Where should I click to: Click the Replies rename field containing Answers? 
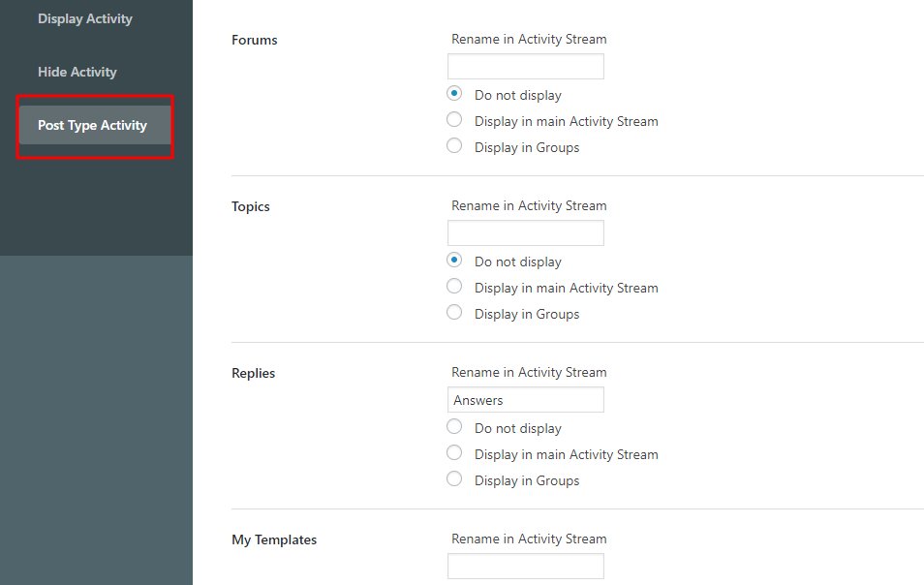pos(526,399)
